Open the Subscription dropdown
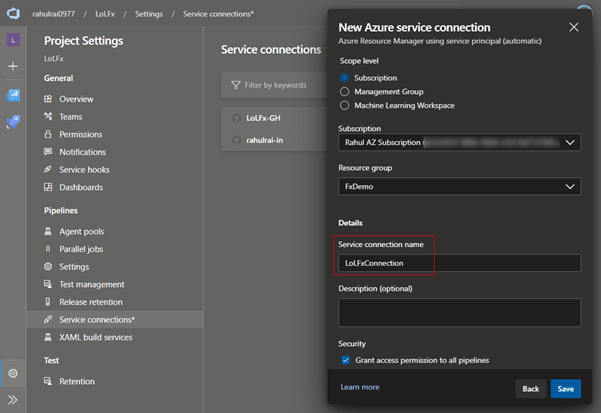Image resolution: width=601 pixels, height=413 pixels. coord(459,143)
